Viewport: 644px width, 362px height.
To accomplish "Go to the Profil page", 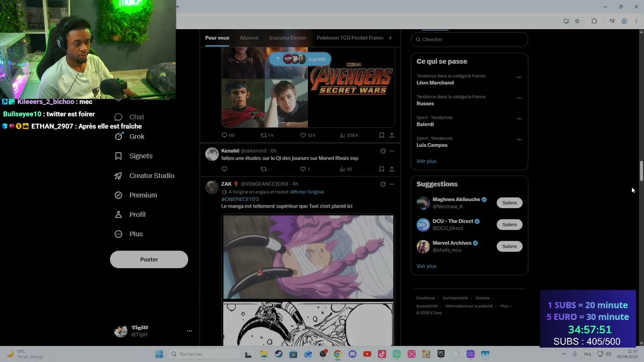I will pyautogui.click(x=130, y=215).
